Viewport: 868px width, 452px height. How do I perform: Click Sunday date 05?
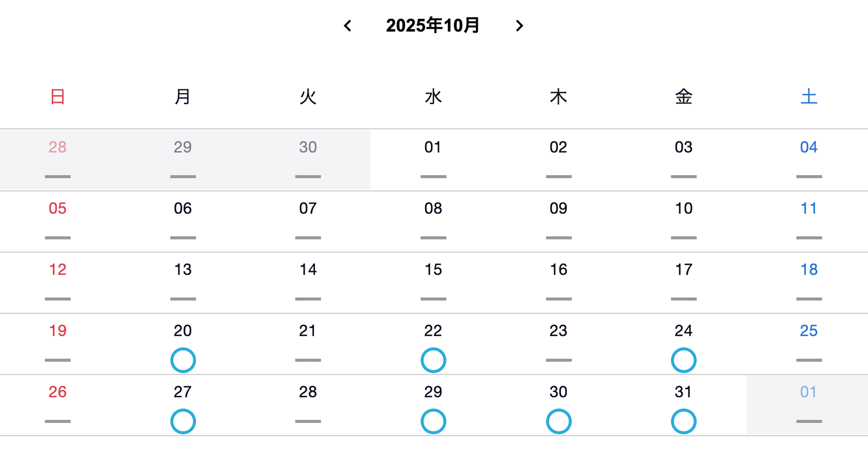(x=58, y=208)
